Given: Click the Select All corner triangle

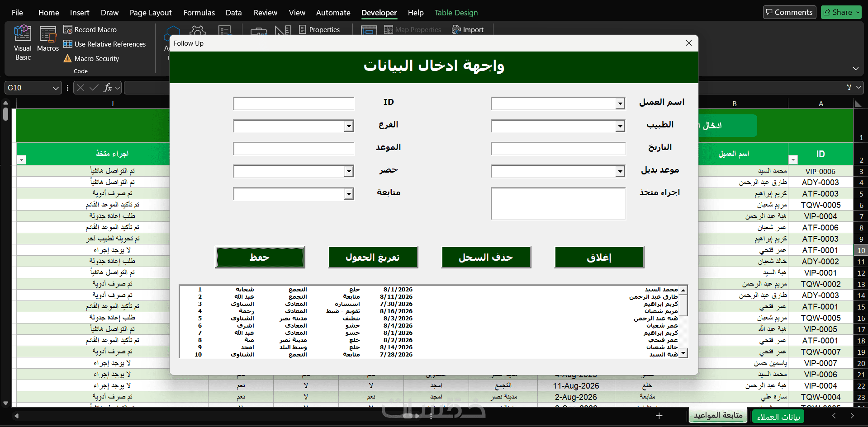Looking at the screenshot, I should point(858,103).
